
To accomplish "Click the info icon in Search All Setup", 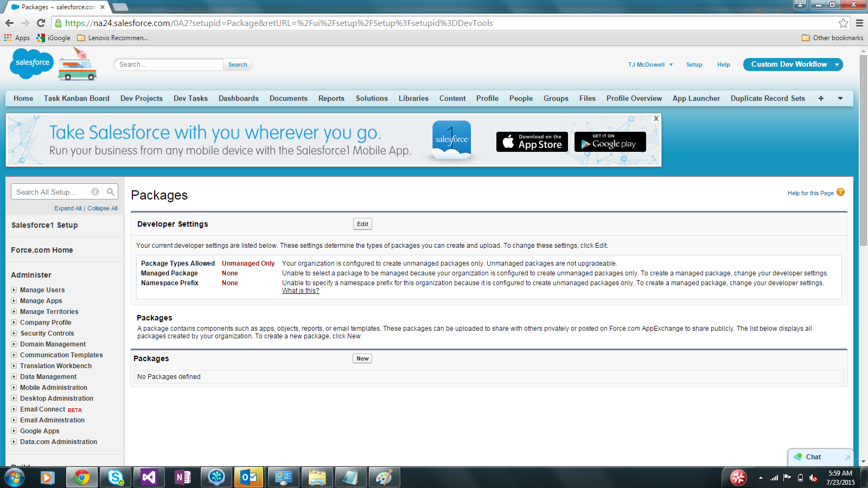I will [x=95, y=191].
